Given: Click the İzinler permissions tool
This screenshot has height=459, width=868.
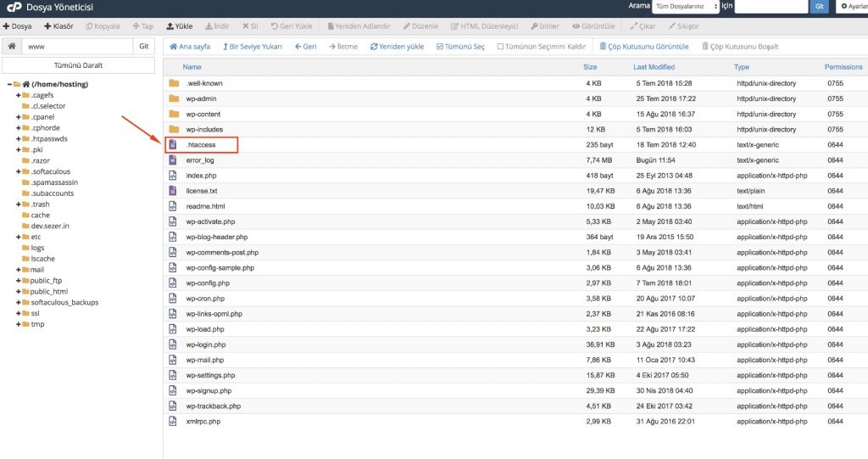Looking at the screenshot, I should pos(545,26).
